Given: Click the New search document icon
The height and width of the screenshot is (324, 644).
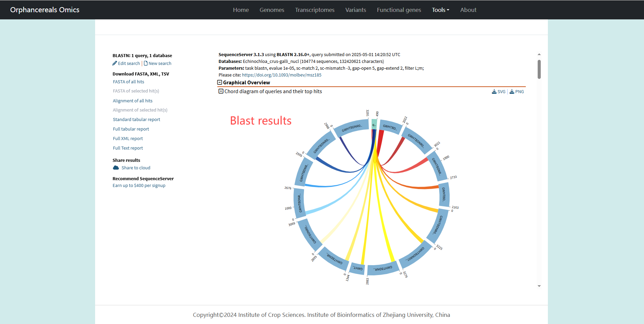Looking at the screenshot, I should click(x=146, y=63).
